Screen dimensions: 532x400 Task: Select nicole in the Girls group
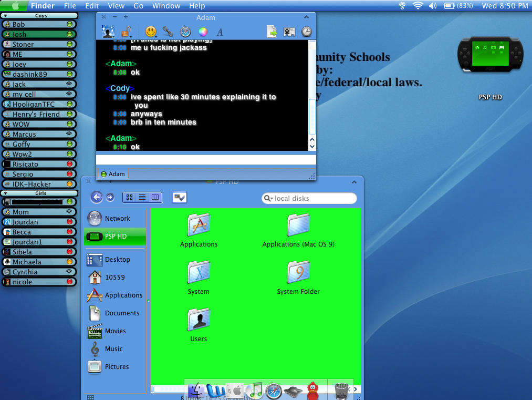39,282
